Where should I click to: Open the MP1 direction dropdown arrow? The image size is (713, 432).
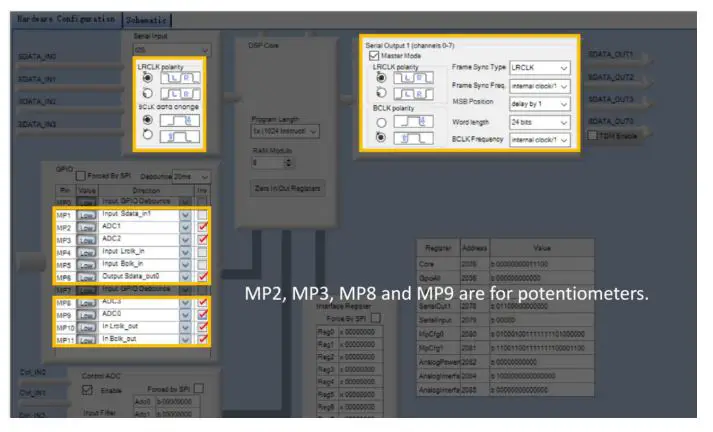185,215
